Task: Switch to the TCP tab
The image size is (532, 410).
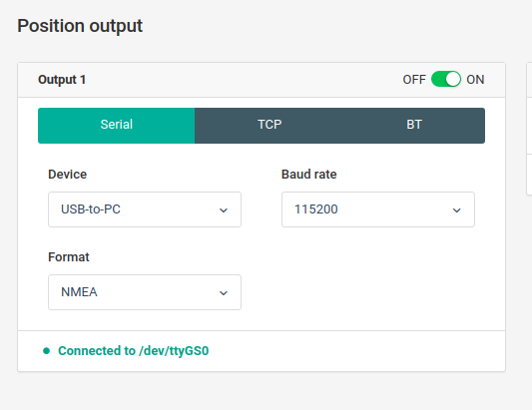Action: click(x=269, y=126)
